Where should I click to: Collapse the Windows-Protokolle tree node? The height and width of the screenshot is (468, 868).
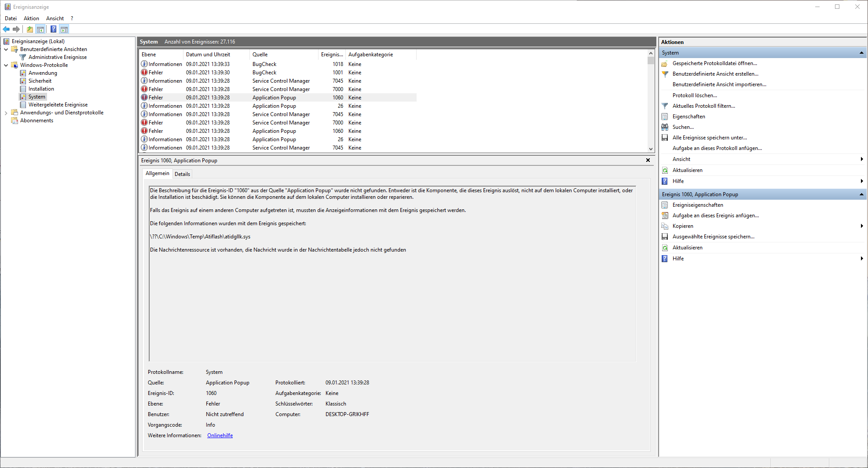[6, 65]
